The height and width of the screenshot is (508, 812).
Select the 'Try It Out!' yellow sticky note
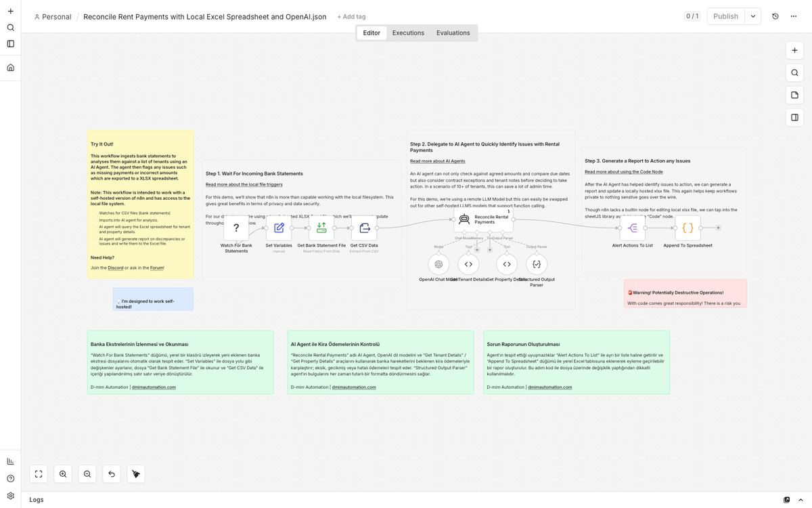tap(141, 205)
